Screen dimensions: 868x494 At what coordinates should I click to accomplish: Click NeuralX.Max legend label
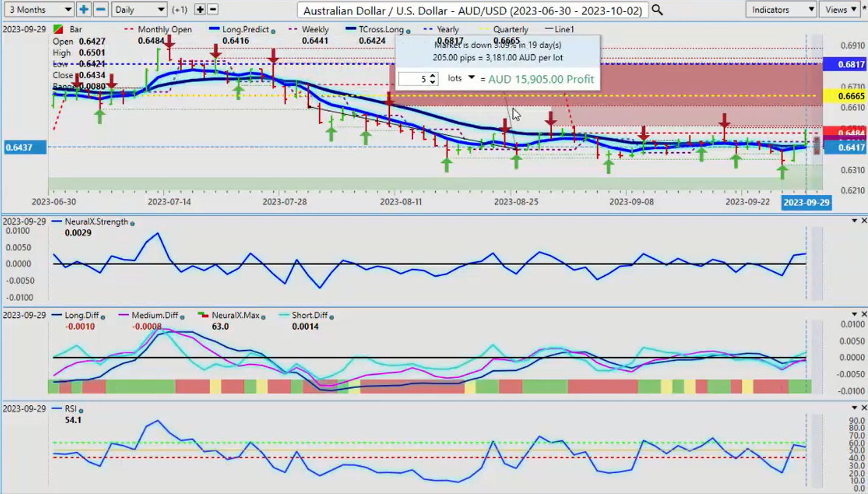tap(236, 315)
